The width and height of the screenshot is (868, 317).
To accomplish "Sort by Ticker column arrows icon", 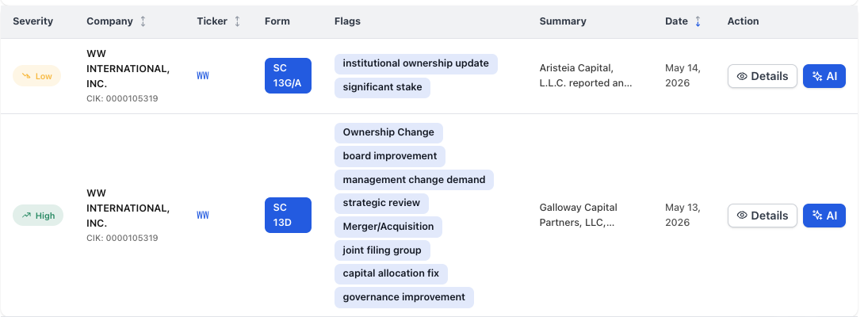I will [x=238, y=21].
